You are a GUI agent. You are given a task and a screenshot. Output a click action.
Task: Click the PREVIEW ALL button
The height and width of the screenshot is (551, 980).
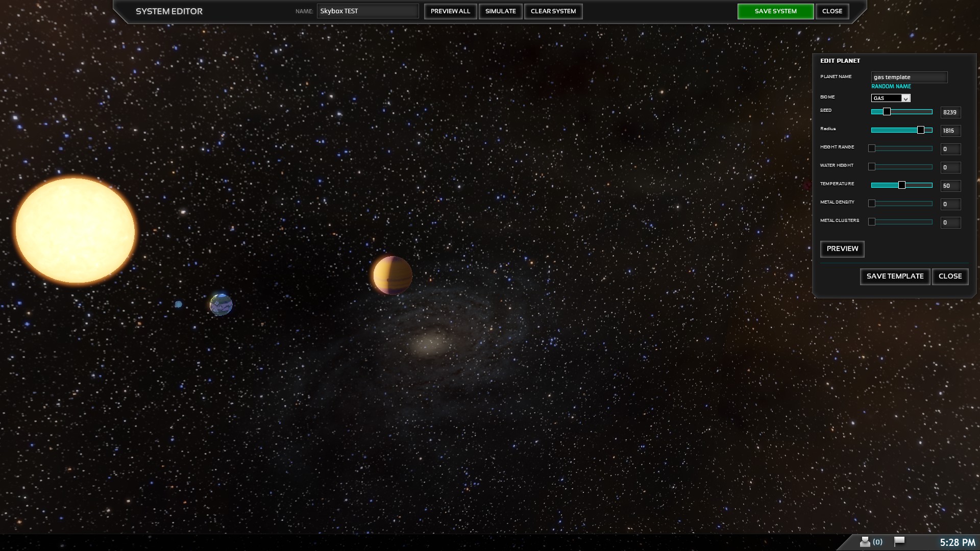point(450,11)
